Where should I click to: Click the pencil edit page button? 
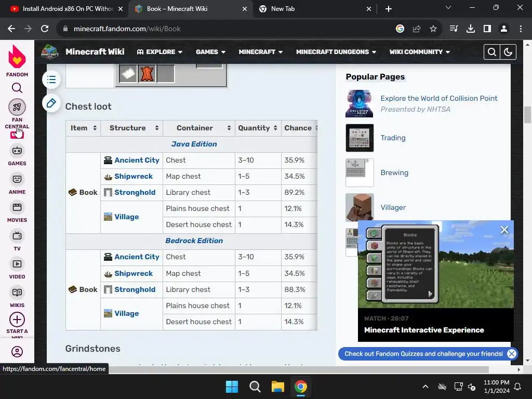(51, 103)
